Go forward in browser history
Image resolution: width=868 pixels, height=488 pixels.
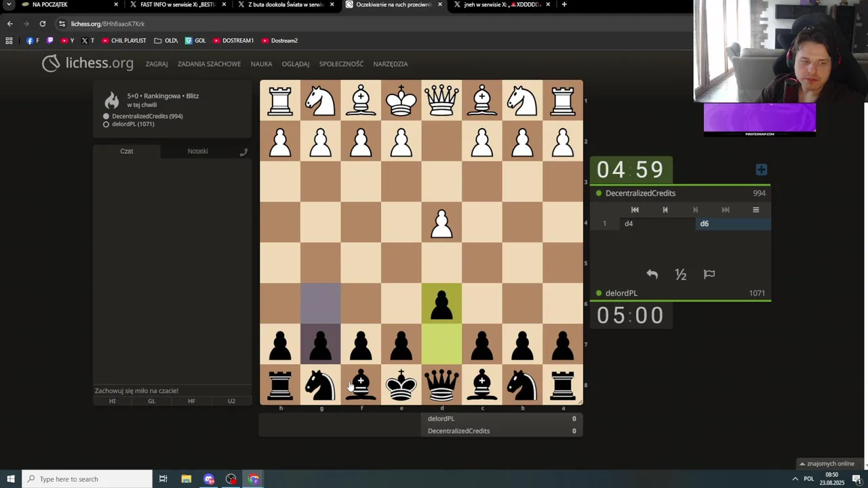point(26,24)
